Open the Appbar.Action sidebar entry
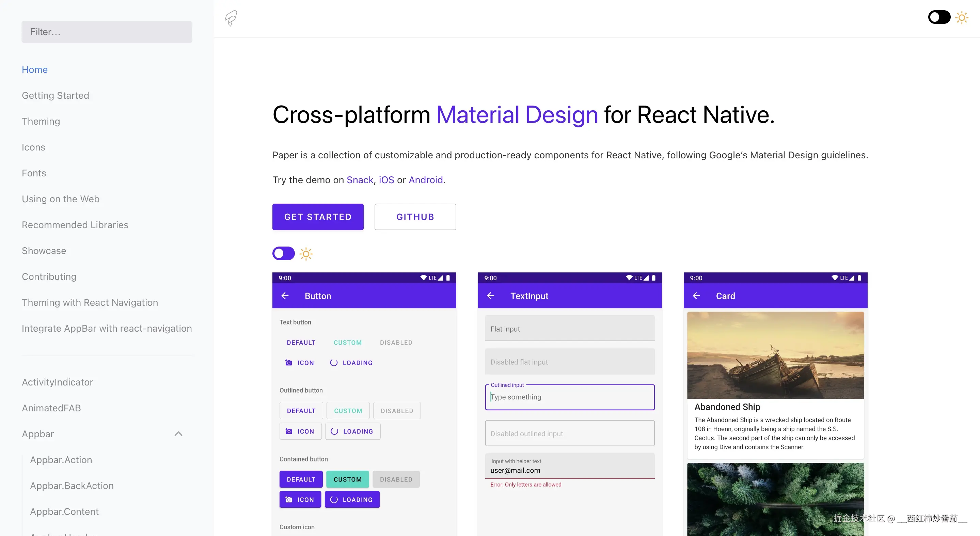980x536 pixels. click(61, 459)
